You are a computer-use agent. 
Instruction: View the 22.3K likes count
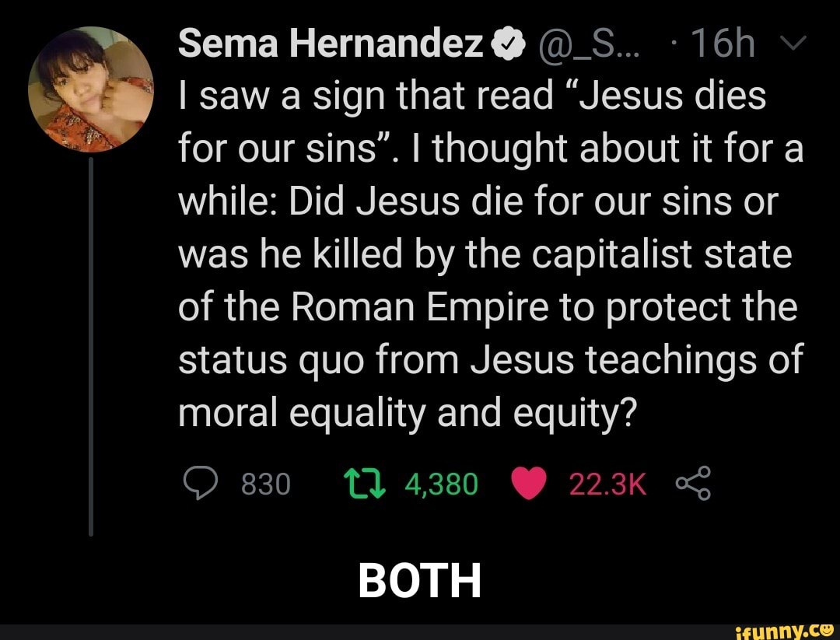point(608,484)
